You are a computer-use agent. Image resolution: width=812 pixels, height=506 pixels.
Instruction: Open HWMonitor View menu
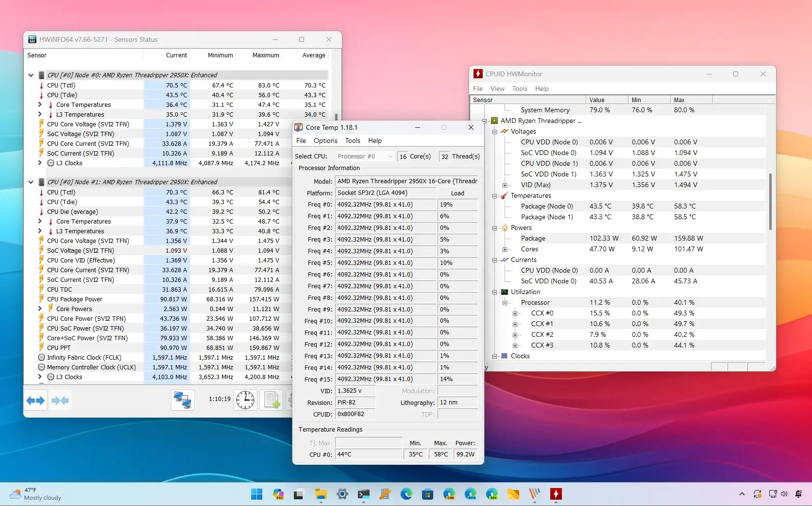pyautogui.click(x=497, y=88)
